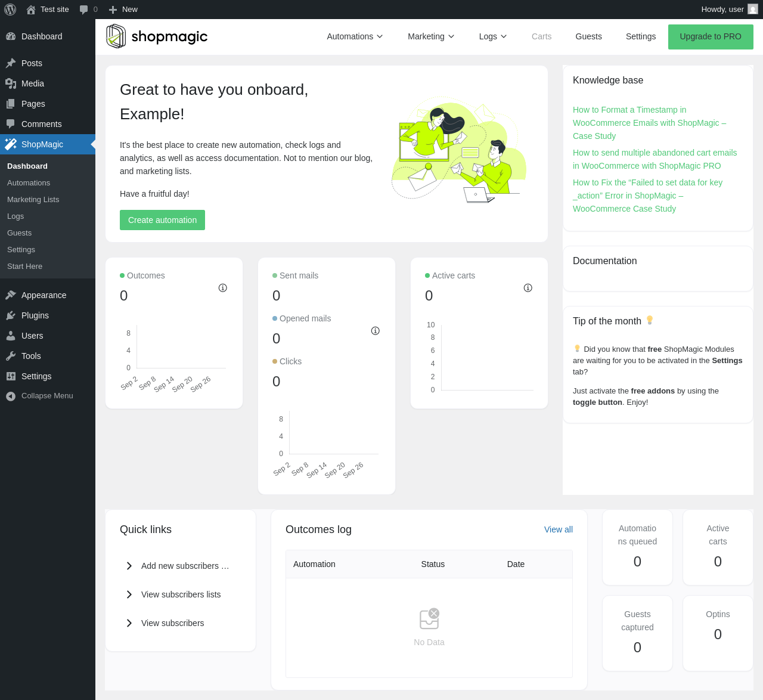Click the user avatar in admin bar

pos(753,10)
